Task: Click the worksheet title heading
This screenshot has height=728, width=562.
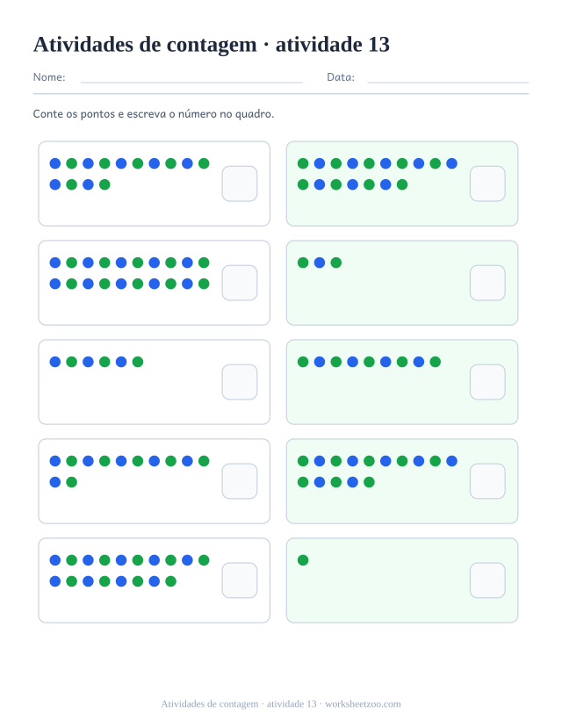Action: coord(211,45)
